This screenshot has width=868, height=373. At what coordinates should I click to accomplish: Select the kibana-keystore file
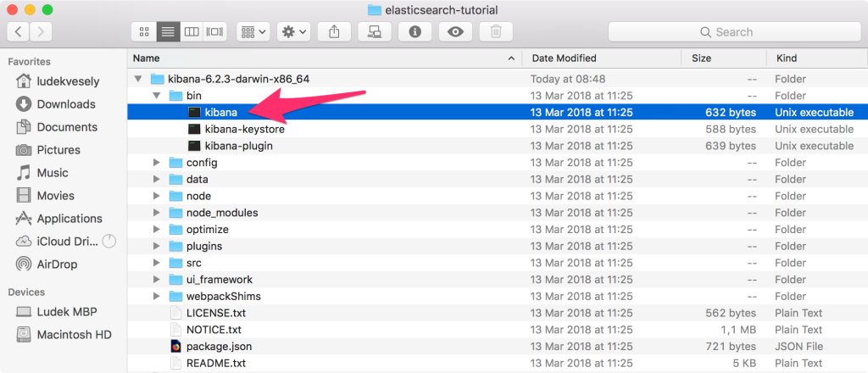(498, 129)
